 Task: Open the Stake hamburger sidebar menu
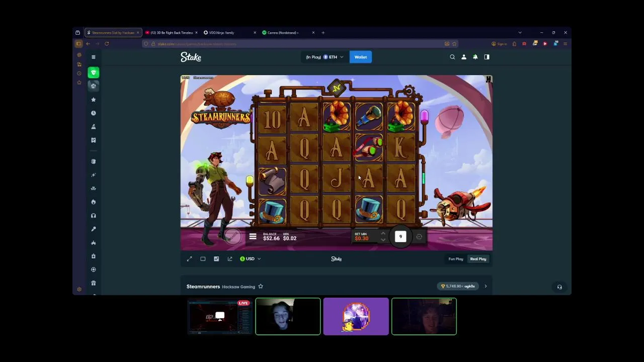[93, 57]
